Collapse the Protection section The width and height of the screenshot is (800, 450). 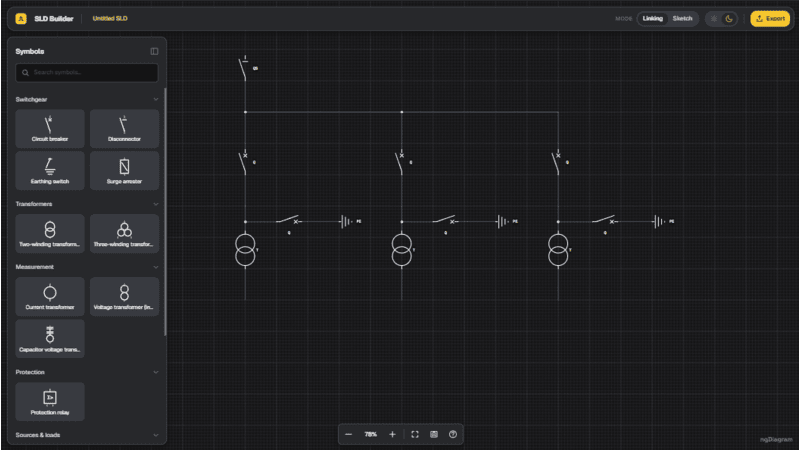(x=156, y=372)
